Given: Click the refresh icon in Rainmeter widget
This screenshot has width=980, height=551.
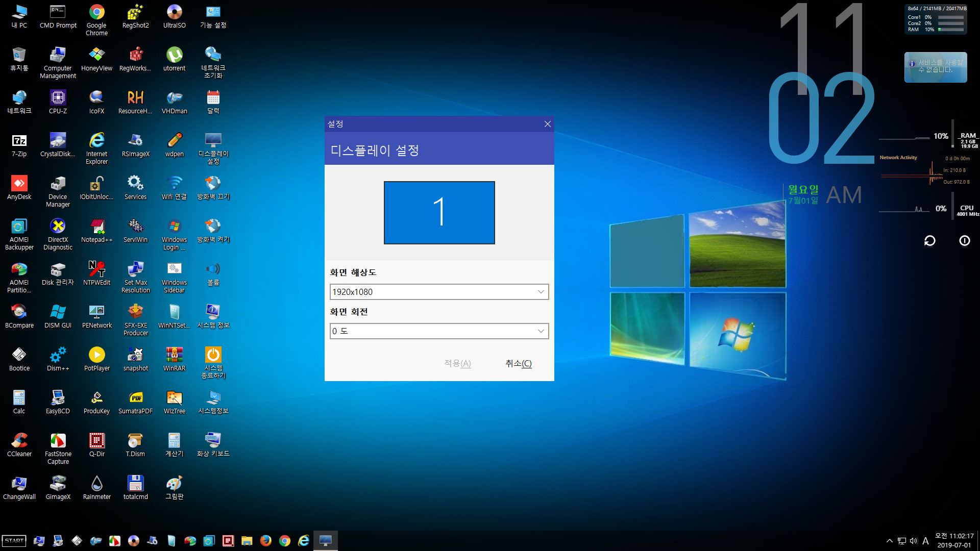Looking at the screenshot, I should (930, 241).
